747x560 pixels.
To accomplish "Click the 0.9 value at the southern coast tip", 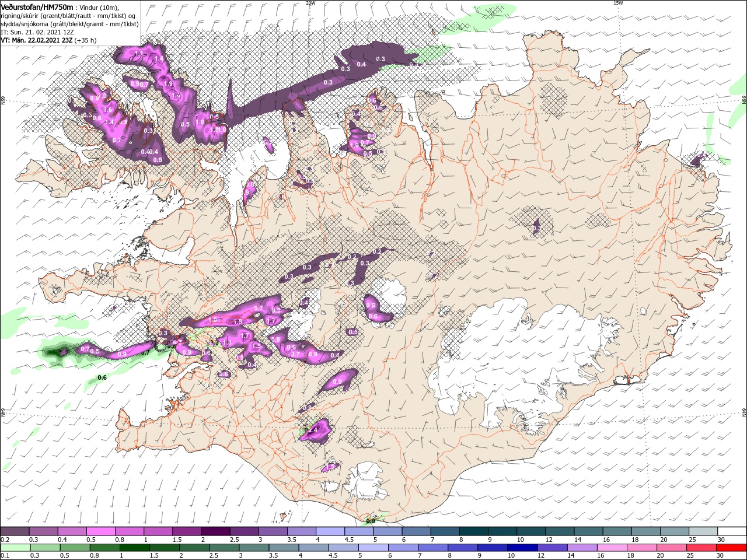I will tap(370, 521).
